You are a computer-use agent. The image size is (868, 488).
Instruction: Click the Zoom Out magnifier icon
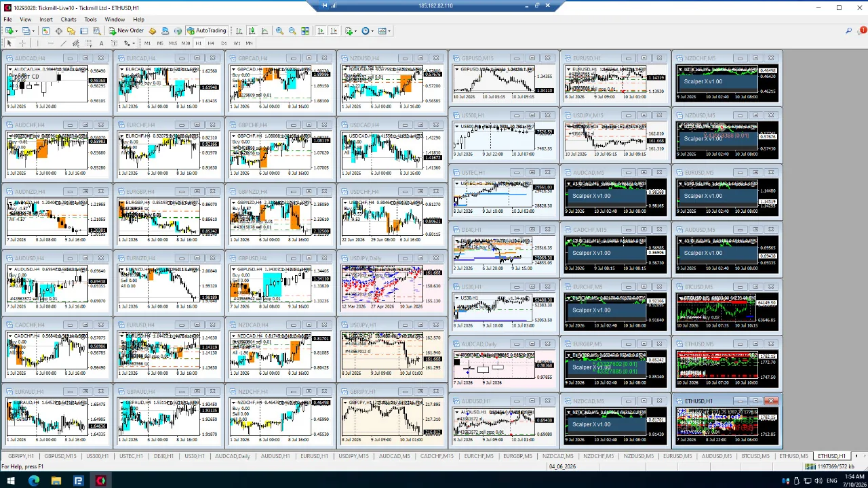coord(292,30)
